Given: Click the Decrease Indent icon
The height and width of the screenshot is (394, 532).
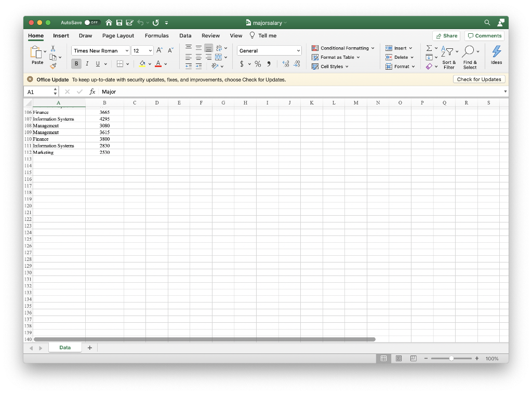Looking at the screenshot, I should pos(189,66).
